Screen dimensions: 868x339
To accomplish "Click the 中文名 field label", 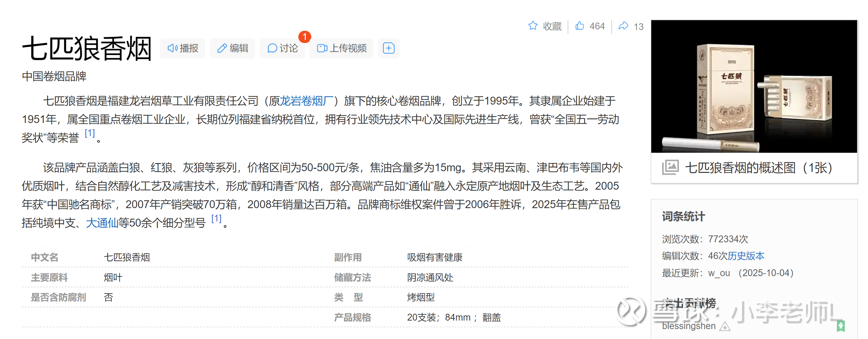I will coord(45,257).
